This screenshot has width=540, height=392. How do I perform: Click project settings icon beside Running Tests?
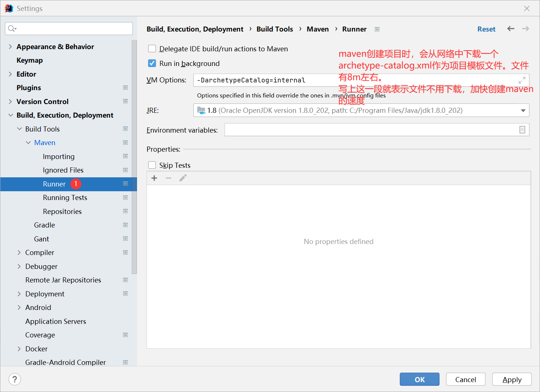click(125, 197)
